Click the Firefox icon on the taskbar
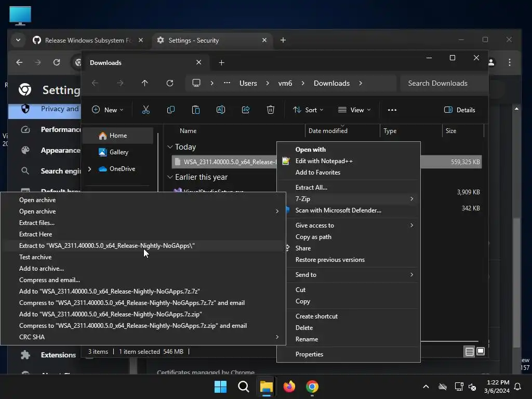 point(289,387)
